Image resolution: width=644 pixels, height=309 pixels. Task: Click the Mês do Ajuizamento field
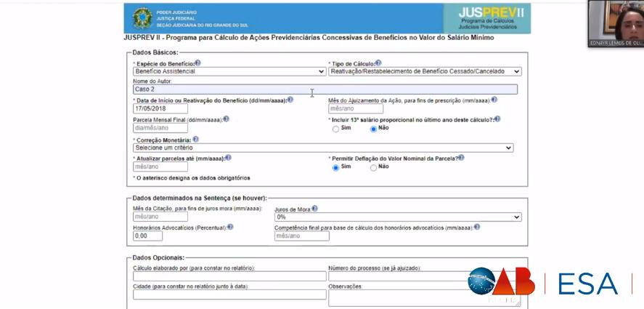tap(356, 108)
